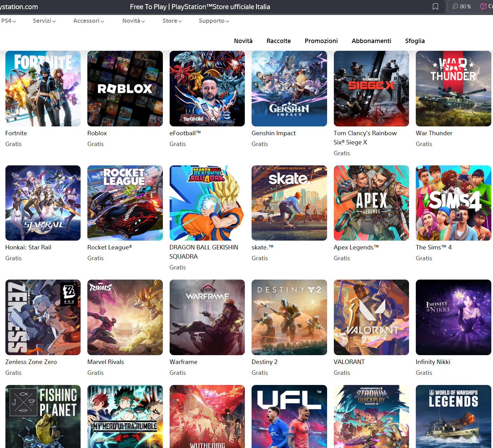Expand the Accessori dropdown menu
This screenshot has height=448, width=493.
pyautogui.click(x=89, y=21)
